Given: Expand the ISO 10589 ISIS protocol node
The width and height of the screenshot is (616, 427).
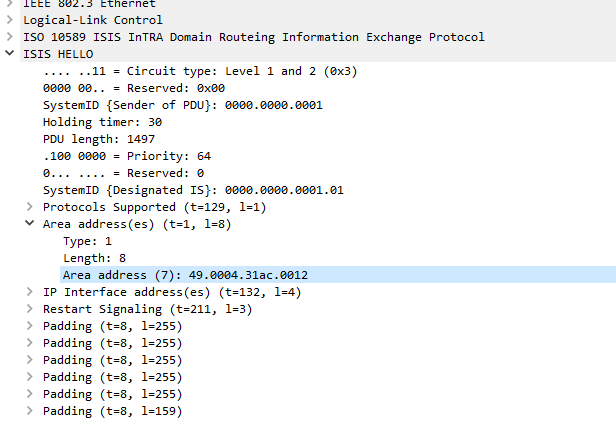Looking at the screenshot, I should click(11, 37).
